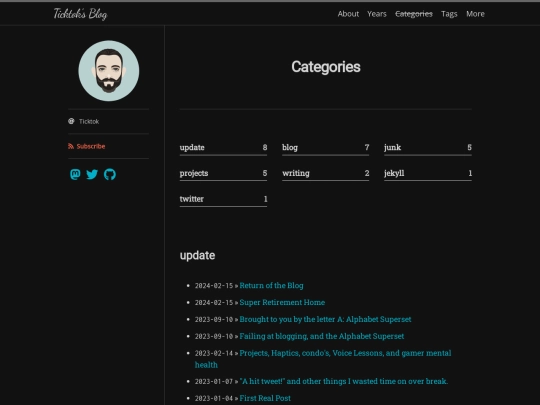Jump to the writing category
The width and height of the screenshot is (540, 405).
tap(325, 173)
